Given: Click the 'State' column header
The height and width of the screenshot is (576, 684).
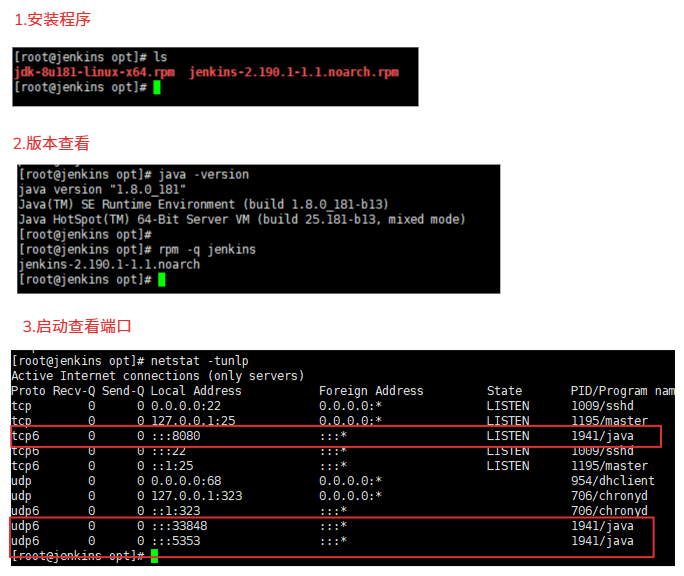Looking at the screenshot, I should pyautogui.click(x=504, y=391).
